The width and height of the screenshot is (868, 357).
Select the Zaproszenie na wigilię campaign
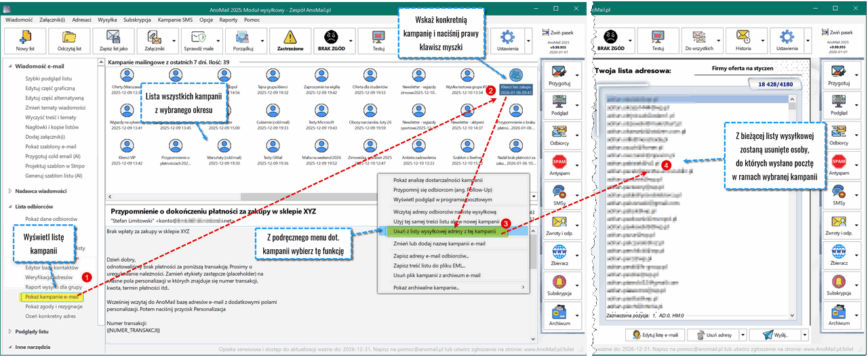323,82
